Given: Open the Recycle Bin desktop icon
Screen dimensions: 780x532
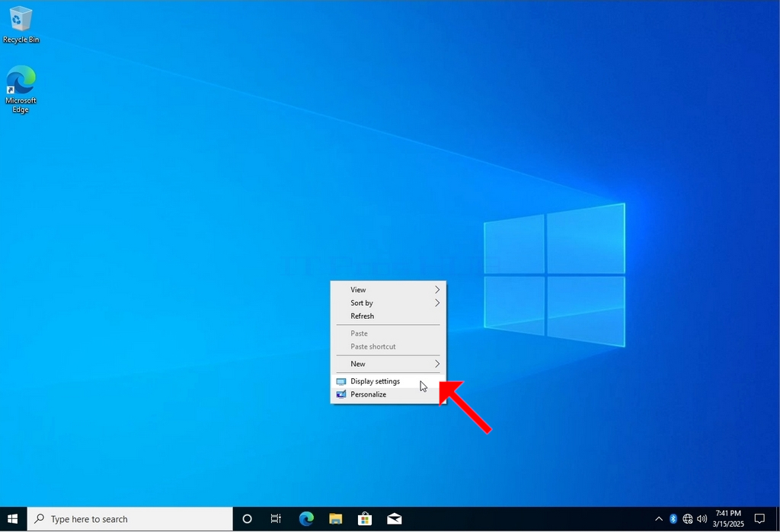Looking at the screenshot, I should 21,25.
